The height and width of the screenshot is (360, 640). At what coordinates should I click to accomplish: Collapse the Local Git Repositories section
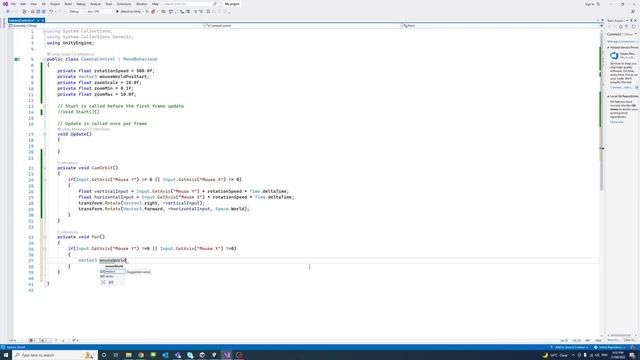click(x=609, y=96)
